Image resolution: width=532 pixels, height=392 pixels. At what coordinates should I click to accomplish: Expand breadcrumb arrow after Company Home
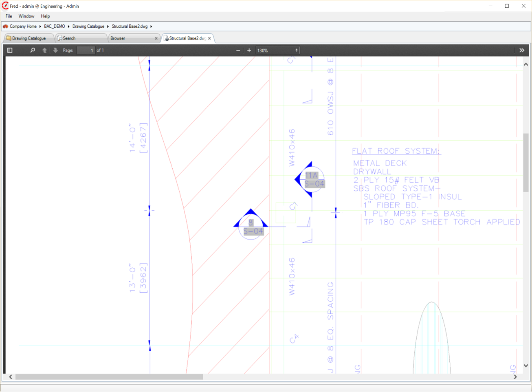40,26
